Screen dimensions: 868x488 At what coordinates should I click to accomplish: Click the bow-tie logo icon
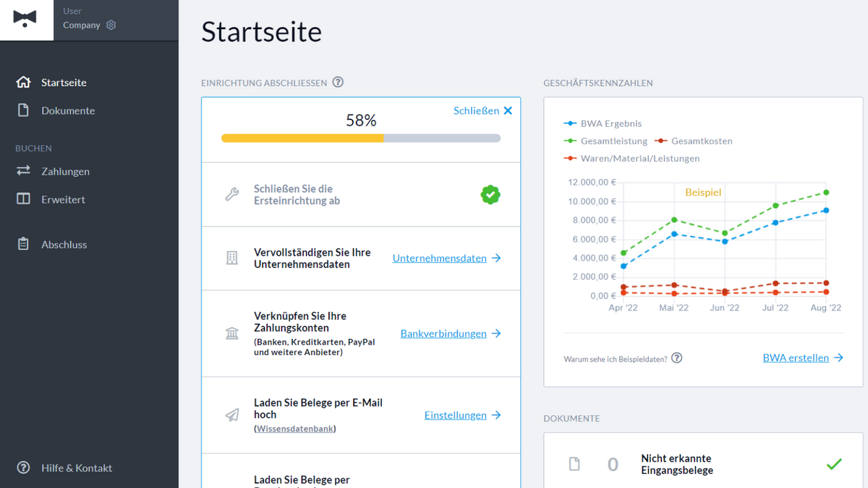pyautogui.click(x=25, y=18)
